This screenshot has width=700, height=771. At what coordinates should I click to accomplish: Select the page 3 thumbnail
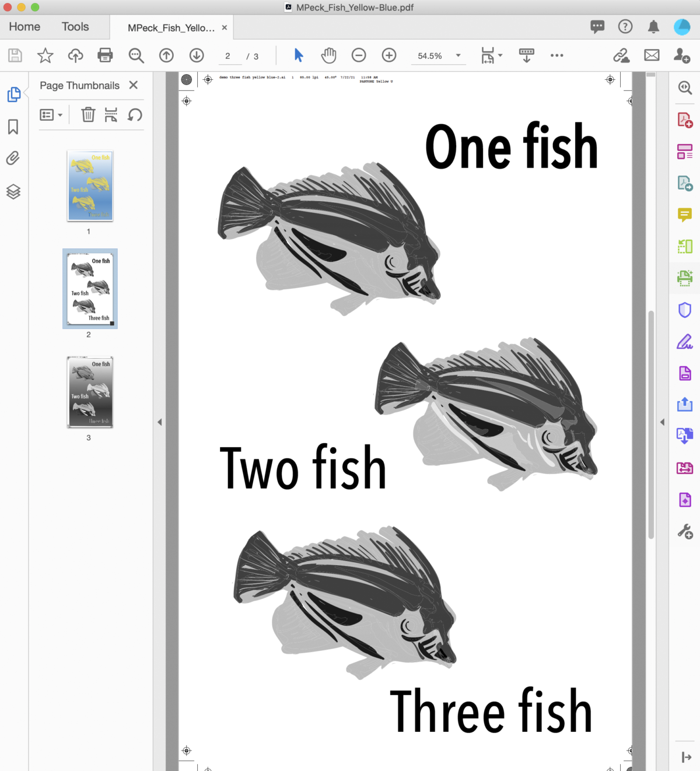pyautogui.click(x=90, y=391)
